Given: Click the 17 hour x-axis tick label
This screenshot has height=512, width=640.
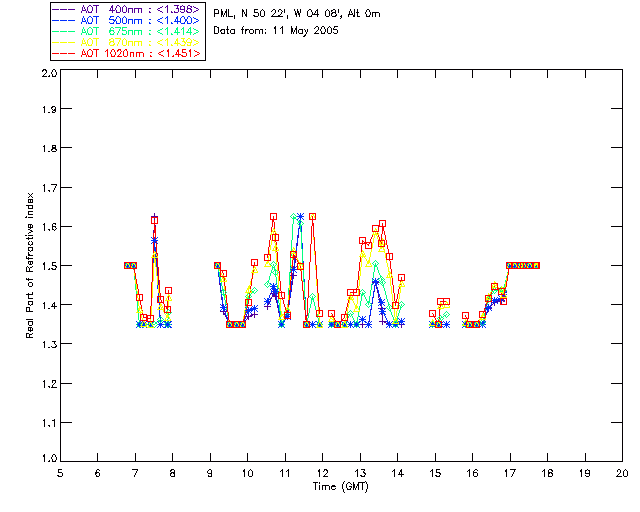Looking at the screenshot, I should [510, 473].
